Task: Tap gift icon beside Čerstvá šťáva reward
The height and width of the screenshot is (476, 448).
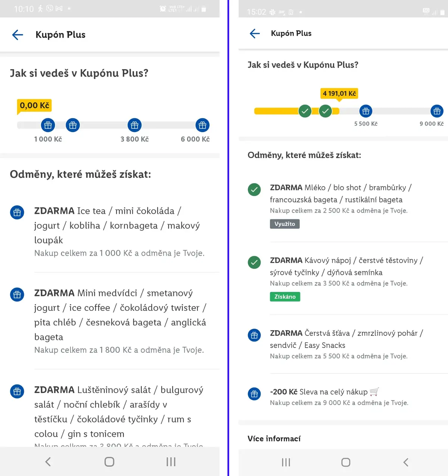Action: 254,335
